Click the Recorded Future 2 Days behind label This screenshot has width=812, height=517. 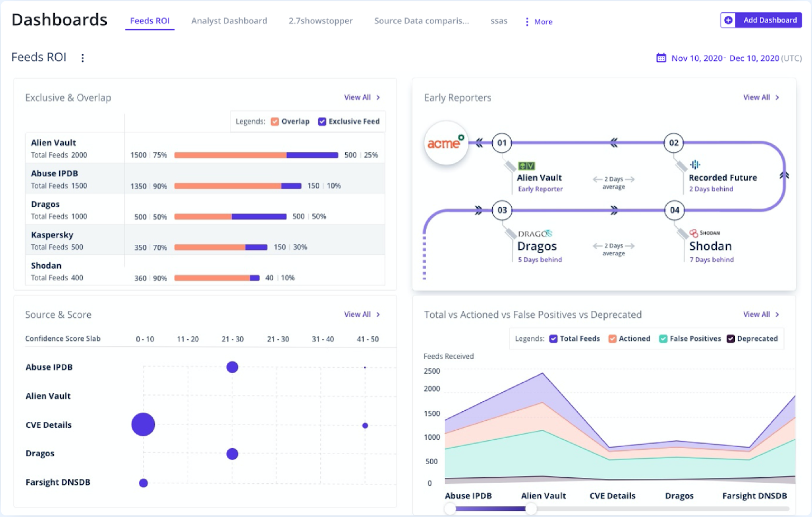pyautogui.click(x=711, y=189)
